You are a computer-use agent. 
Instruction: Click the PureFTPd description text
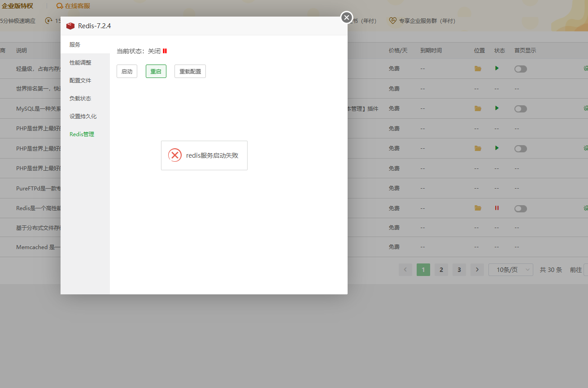coord(38,188)
